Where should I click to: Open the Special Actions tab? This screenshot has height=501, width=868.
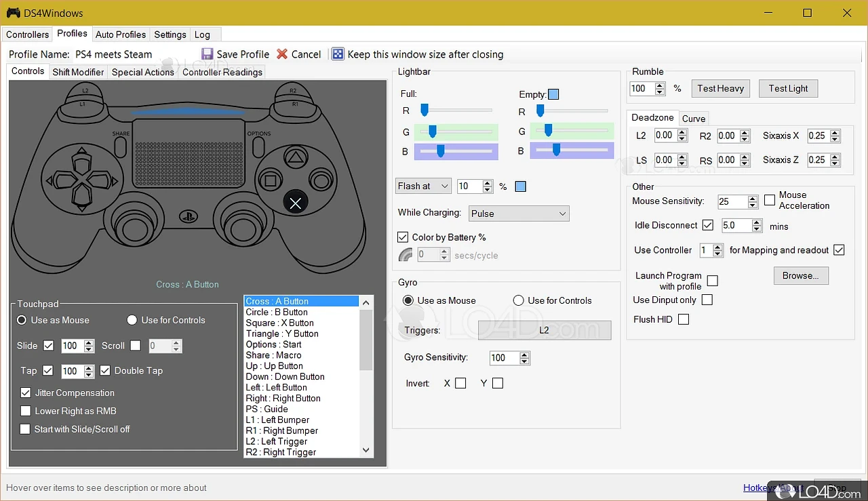(143, 72)
